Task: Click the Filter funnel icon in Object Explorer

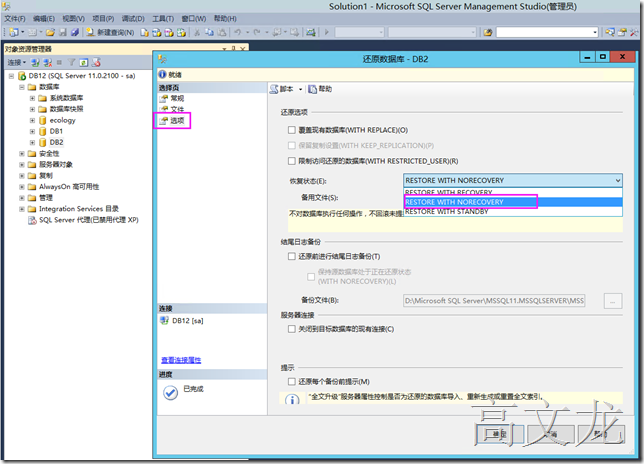Action: pyautogui.click(x=71, y=62)
